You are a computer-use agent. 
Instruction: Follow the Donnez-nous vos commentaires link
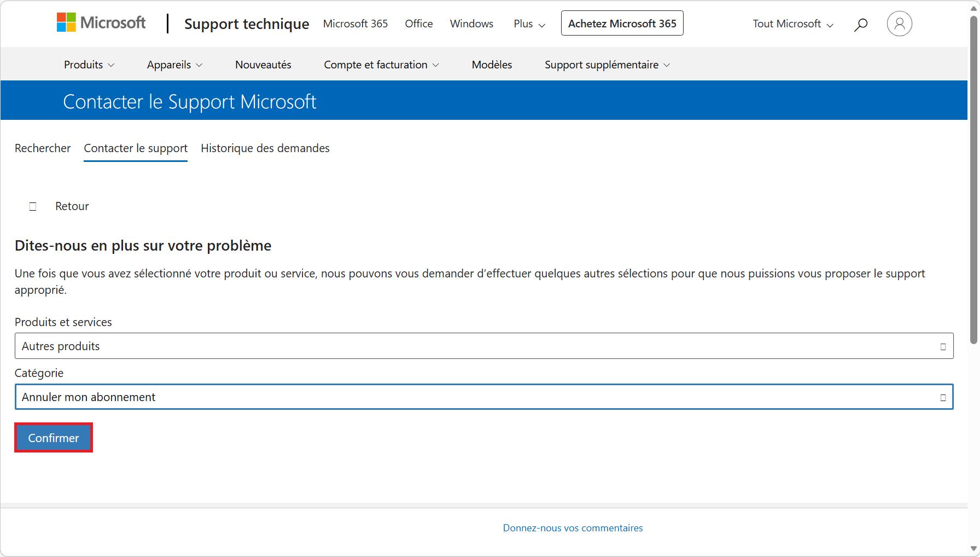point(573,528)
